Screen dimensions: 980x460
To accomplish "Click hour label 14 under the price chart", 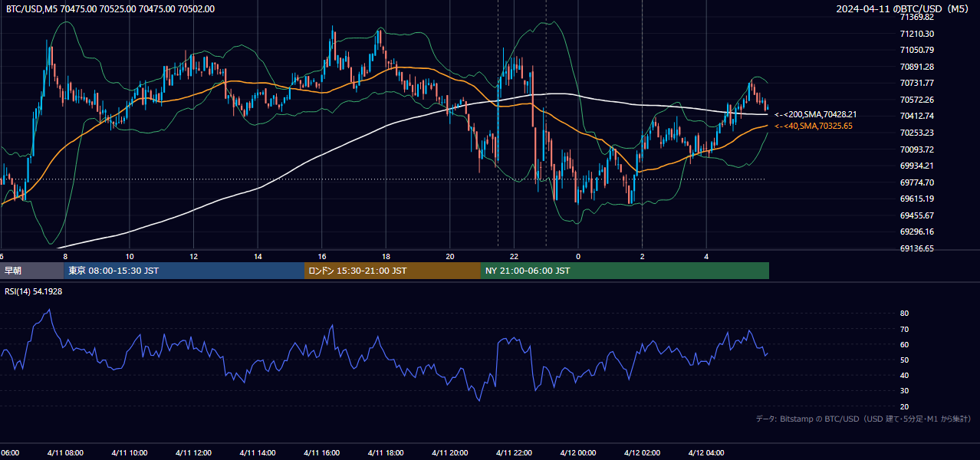I will click(x=258, y=257).
